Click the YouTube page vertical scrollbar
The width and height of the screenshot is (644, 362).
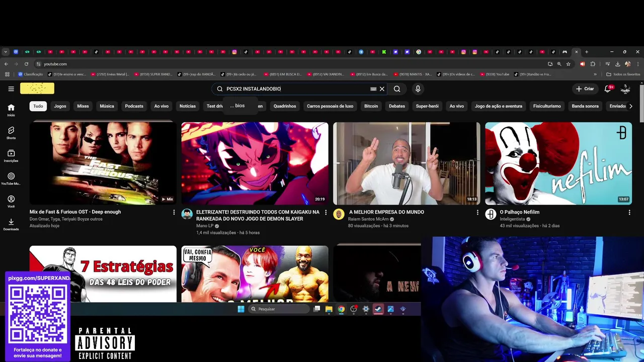641,103
